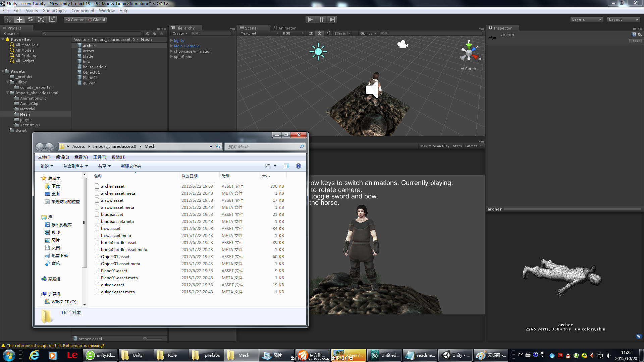The height and width of the screenshot is (362, 644).
Task: Click Search by Label icon in Project panel
Action: point(154,34)
